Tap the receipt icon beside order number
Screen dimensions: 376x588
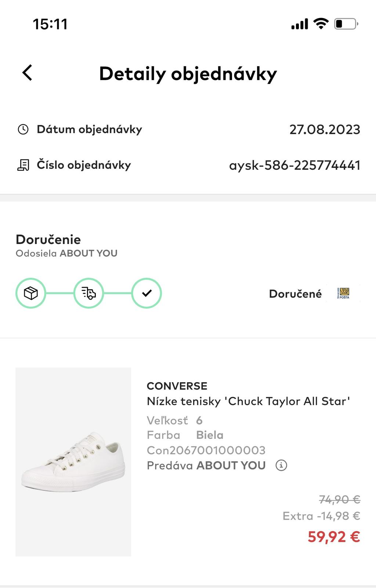point(23,165)
